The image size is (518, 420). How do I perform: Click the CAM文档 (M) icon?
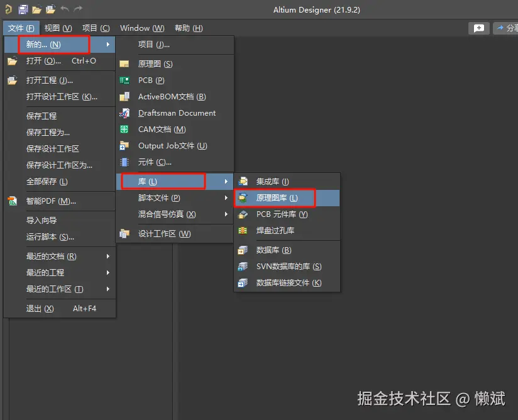coord(124,129)
